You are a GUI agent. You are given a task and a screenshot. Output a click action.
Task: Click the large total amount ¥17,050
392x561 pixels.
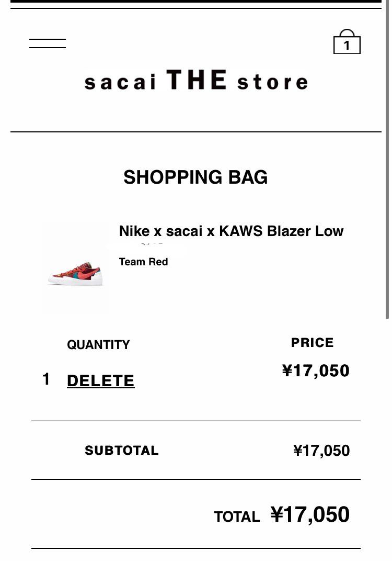[x=310, y=515]
